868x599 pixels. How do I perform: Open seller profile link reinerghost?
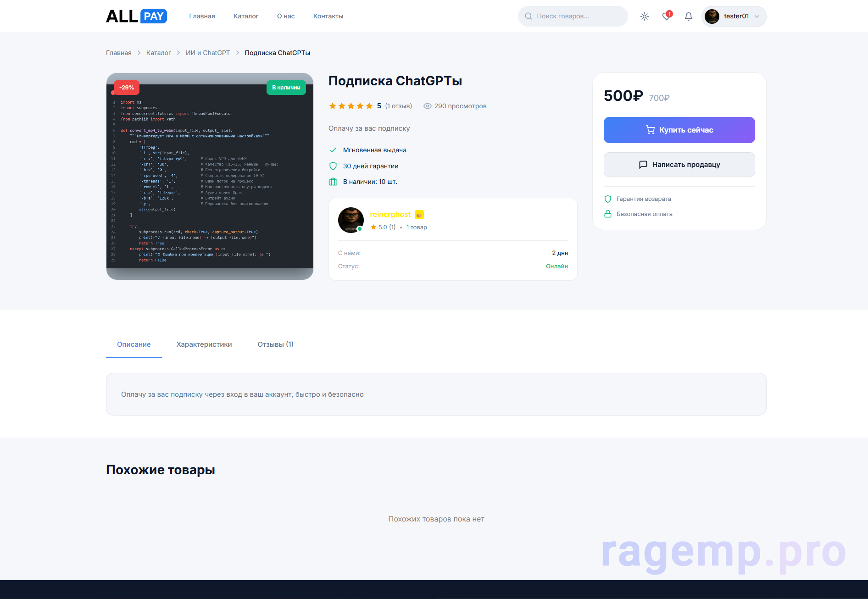tap(390, 215)
